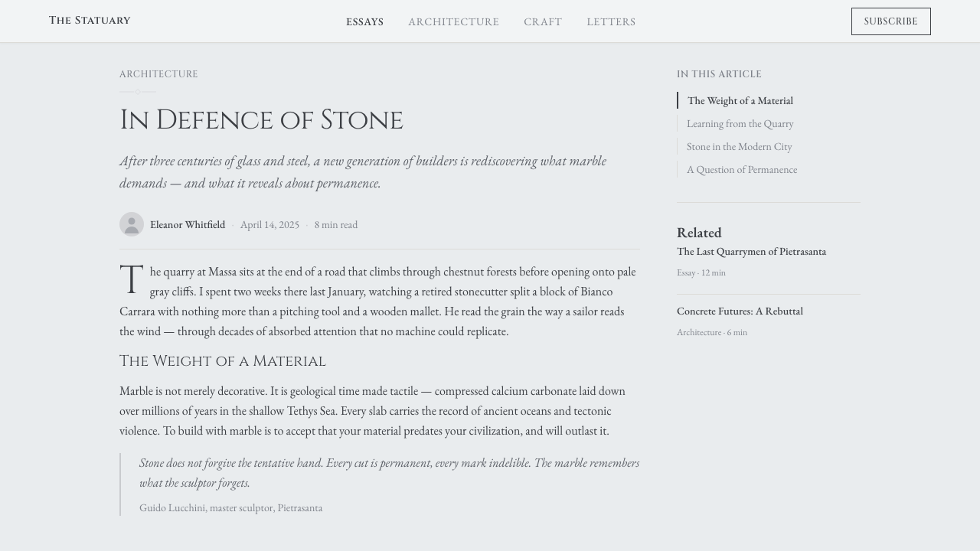This screenshot has height=551, width=980.
Task: Click the Essay · 12 min label
Action: 701,273
